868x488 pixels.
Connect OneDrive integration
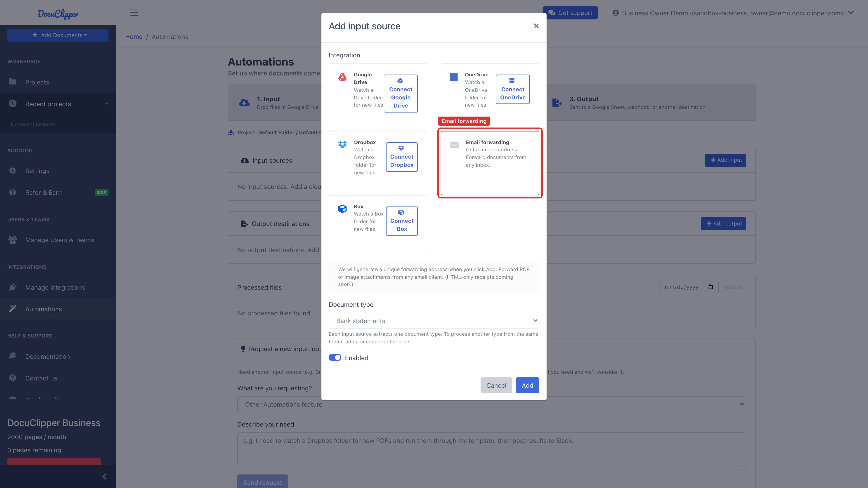pyautogui.click(x=512, y=89)
